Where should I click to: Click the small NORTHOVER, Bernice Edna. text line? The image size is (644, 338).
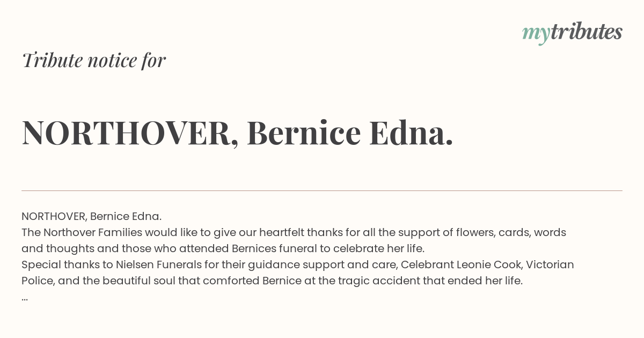point(91,216)
